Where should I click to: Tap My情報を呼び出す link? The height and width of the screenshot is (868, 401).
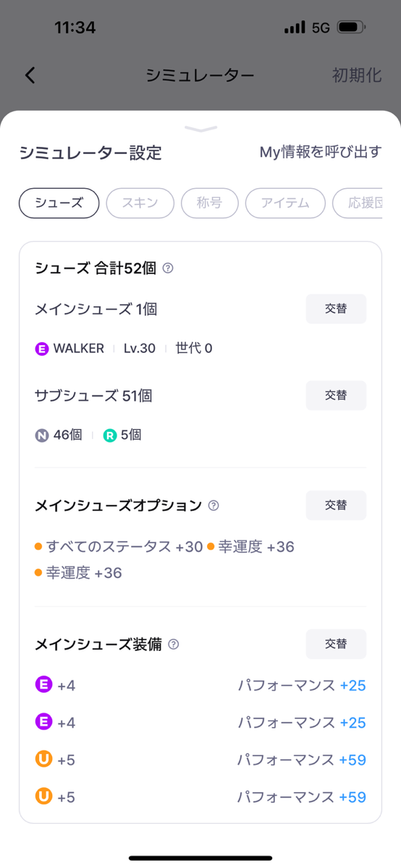(x=321, y=152)
